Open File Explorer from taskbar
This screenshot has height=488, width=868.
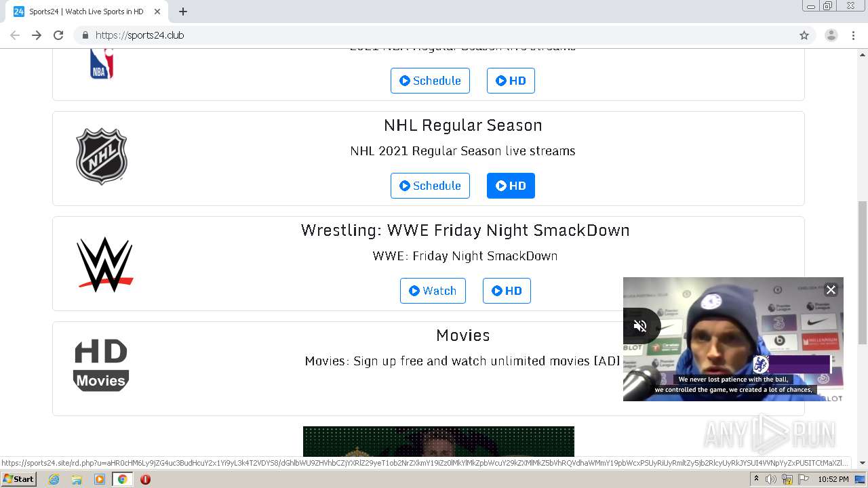coord(77,479)
